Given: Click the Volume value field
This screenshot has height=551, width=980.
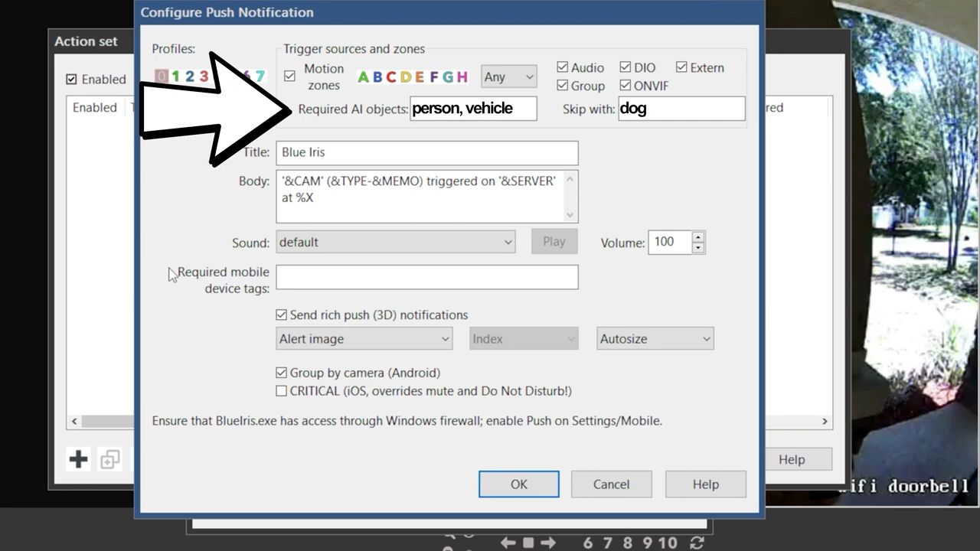Looking at the screenshot, I should [x=670, y=242].
